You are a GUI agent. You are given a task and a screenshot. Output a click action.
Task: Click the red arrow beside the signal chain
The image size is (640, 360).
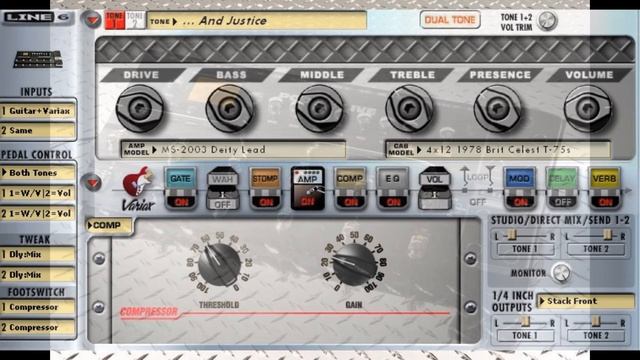click(91, 182)
